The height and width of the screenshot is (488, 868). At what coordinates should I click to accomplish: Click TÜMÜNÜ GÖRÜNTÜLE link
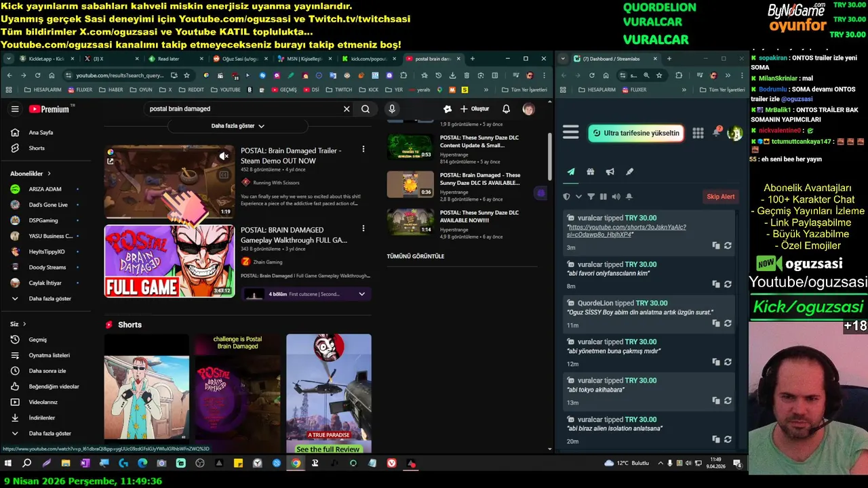tap(416, 256)
